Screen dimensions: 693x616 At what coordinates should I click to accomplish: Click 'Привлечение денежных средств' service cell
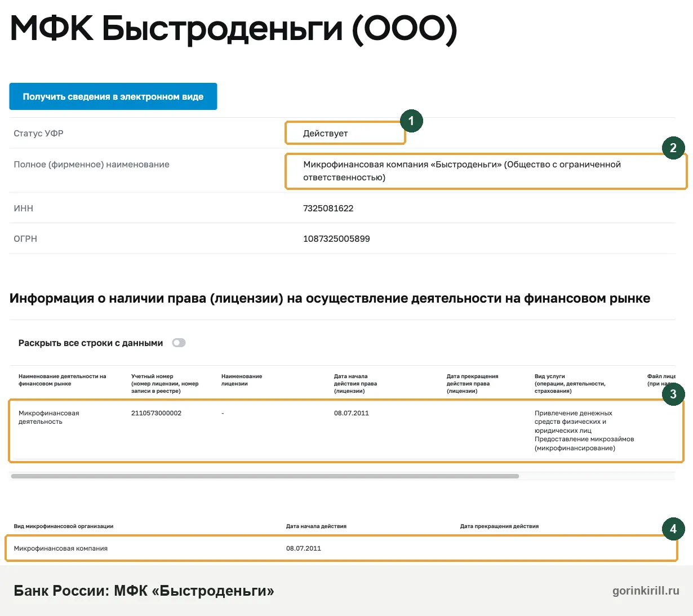(574, 422)
